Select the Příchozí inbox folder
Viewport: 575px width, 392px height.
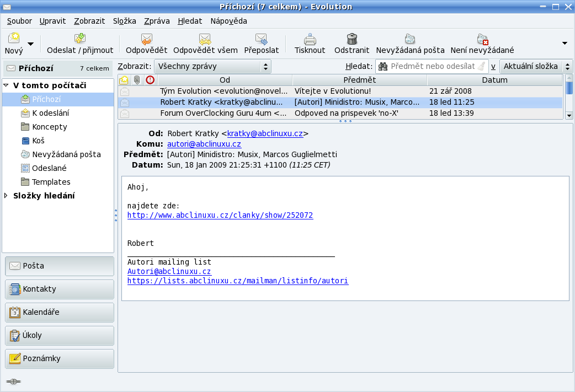[x=58, y=99]
